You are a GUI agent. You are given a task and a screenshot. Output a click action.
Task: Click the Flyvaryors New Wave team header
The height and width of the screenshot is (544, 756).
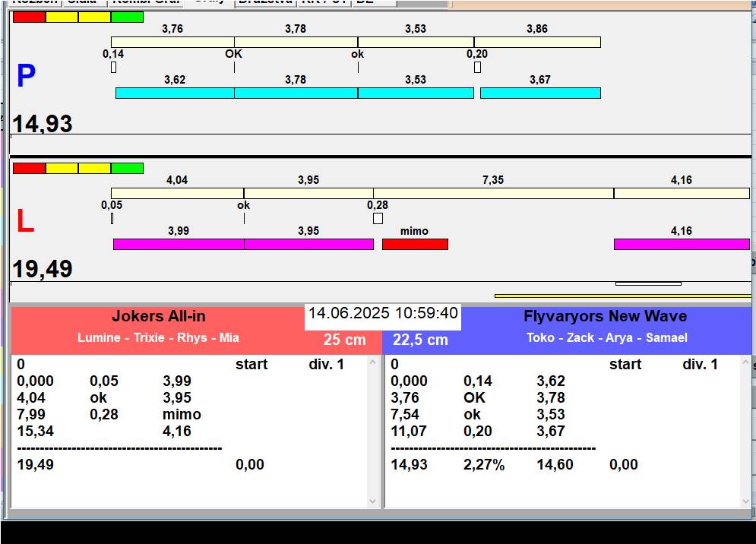[605, 316]
